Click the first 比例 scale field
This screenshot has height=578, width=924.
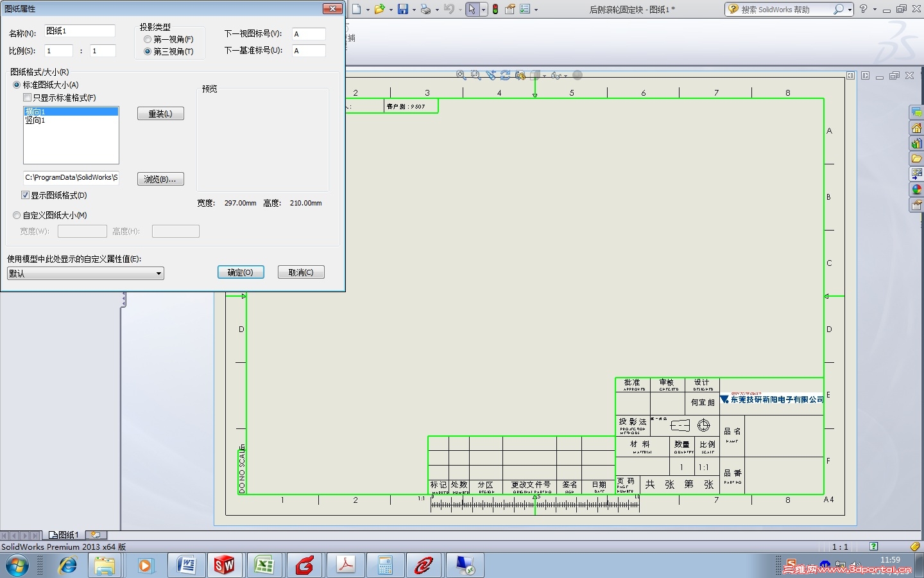pyautogui.click(x=58, y=51)
